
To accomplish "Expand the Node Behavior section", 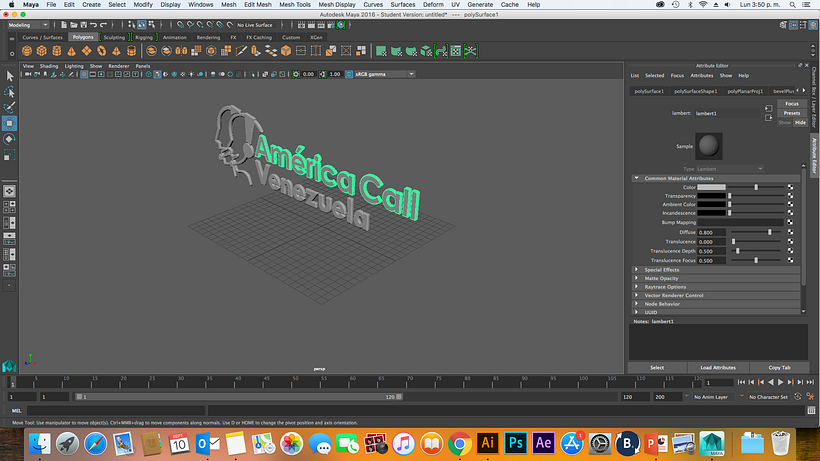I will point(636,304).
